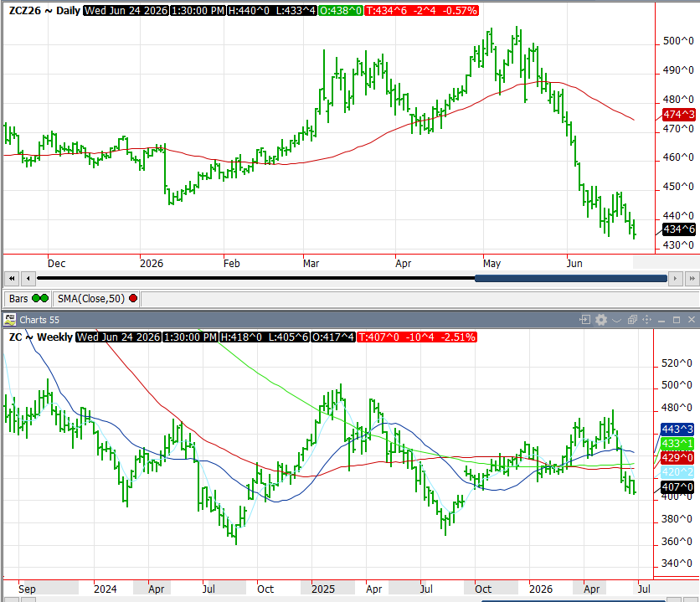Click the black 434^6 last price label
Screen dimensions: 700x602
tap(678, 229)
